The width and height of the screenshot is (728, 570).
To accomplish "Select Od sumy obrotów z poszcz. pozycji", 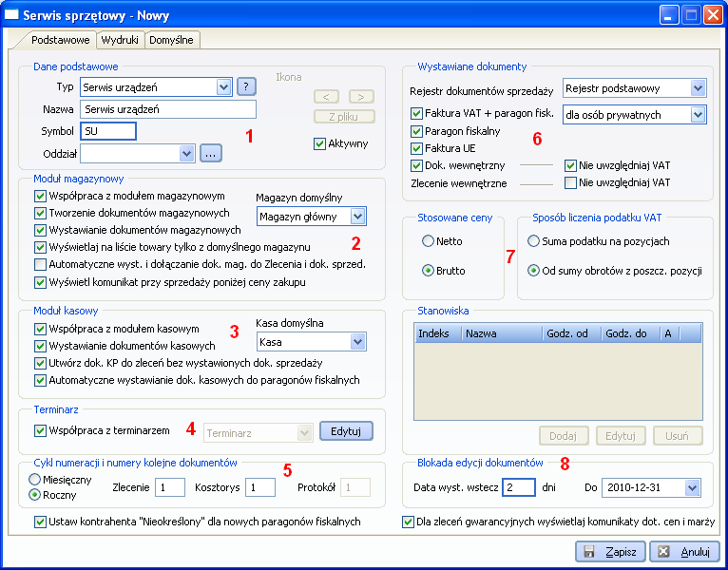I will [x=533, y=271].
